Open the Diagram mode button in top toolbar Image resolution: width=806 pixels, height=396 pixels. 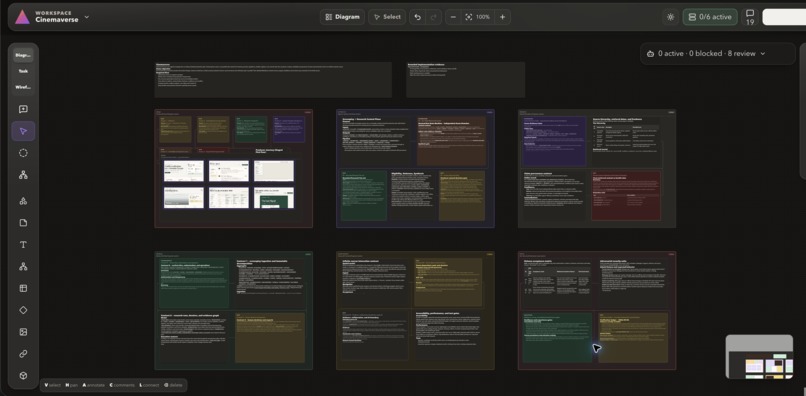click(342, 17)
